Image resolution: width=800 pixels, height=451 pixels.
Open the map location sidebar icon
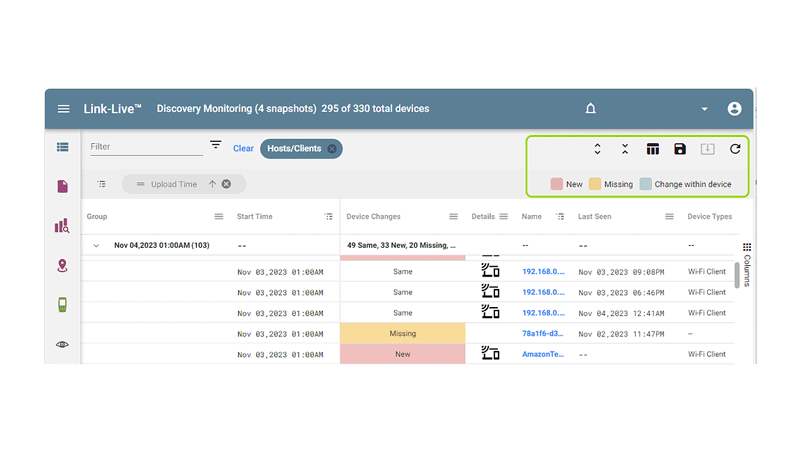tap(62, 266)
